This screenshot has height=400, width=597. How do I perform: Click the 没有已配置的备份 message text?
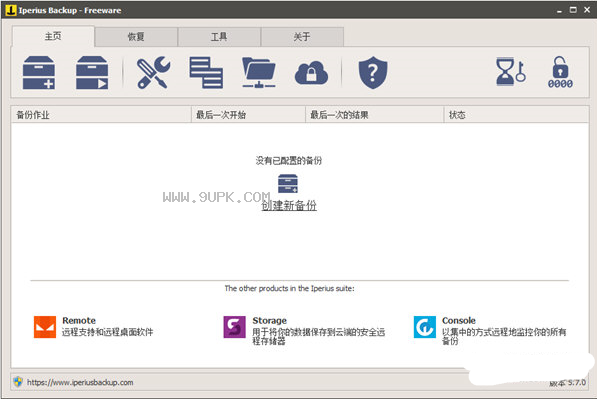coord(289,161)
